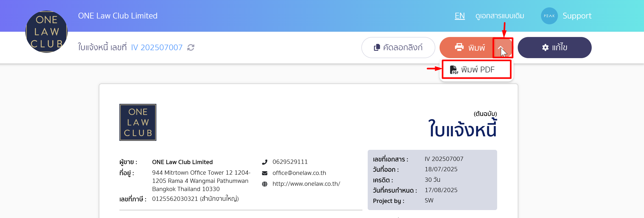Click the round ONE LAW CLUB logo in header
Image resolution: width=644 pixels, height=218 pixels.
click(x=46, y=32)
